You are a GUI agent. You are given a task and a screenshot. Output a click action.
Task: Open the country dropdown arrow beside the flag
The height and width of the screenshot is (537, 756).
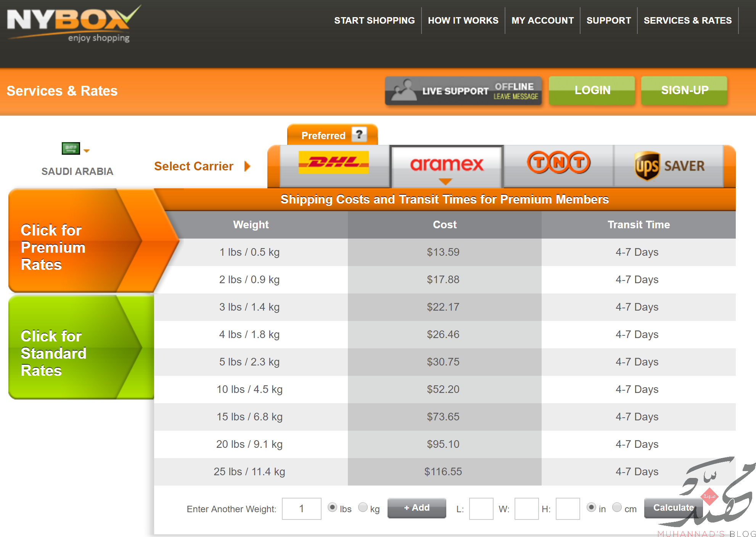click(x=87, y=151)
